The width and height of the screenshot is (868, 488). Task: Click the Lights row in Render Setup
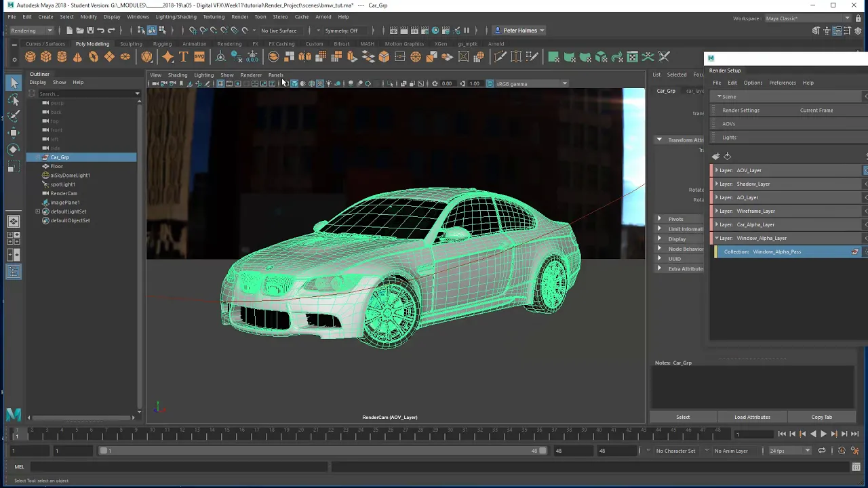pyautogui.click(x=789, y=138)
